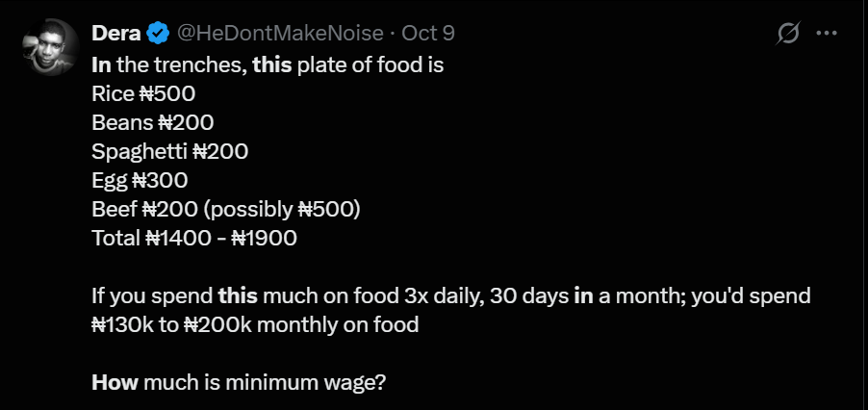The image size is (868, 410).
Task: Click the "Total ₦1400 - ₦1900" line
Action: click(x=194, y=238)
